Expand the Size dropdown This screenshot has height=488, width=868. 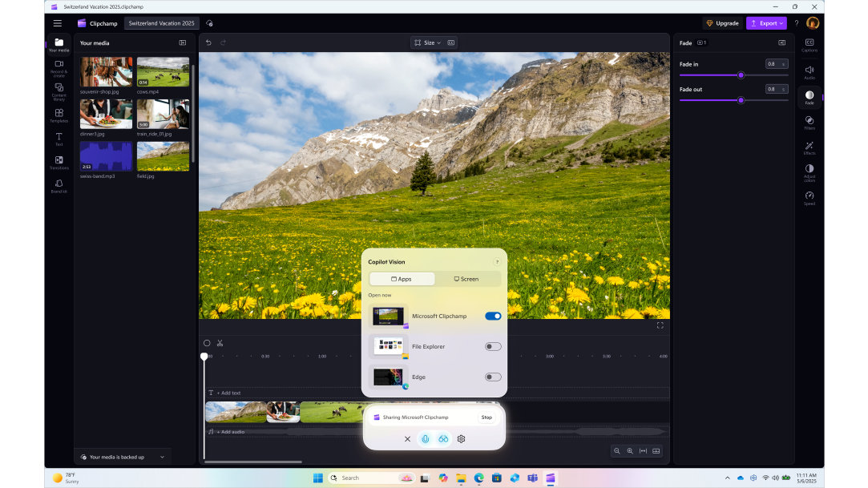point(427,42)
